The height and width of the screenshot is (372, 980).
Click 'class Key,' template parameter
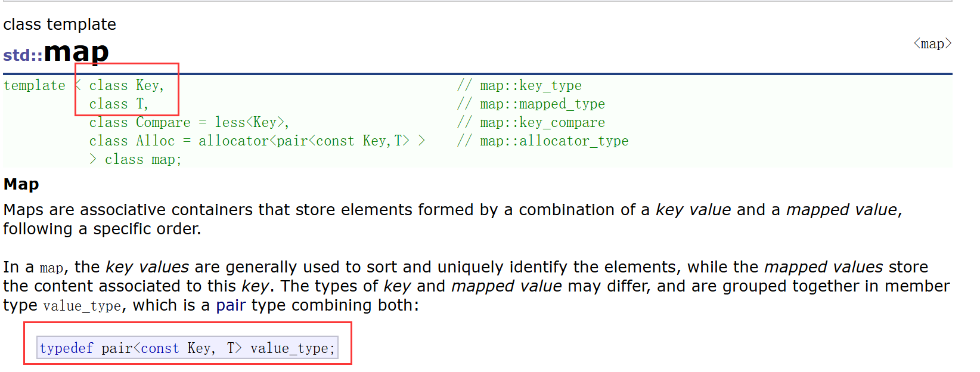[x=126, y=86]
